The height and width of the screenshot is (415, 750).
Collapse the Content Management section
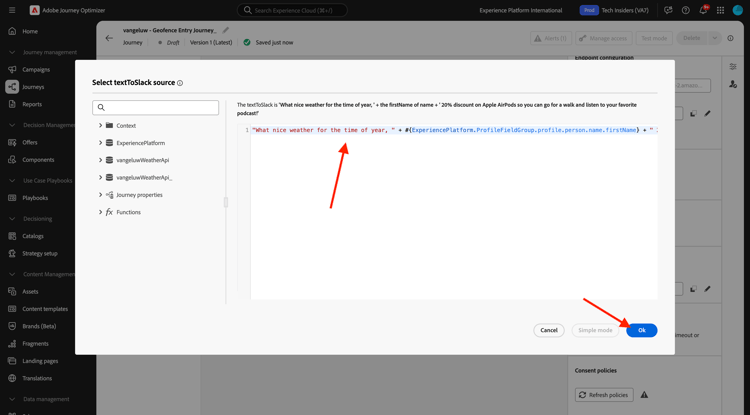click(12, 274)
